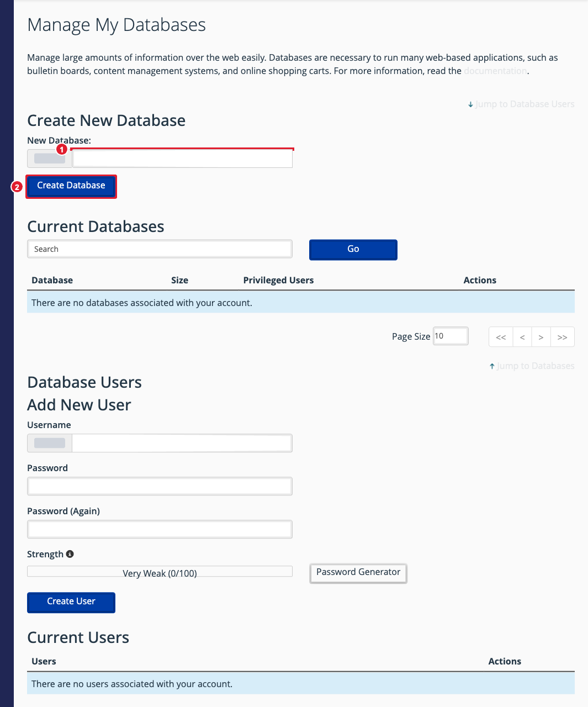The height and width of the screenshot is (707, 588).
Task: Click the Current Users heading
Action: click(x=78, y=637)
